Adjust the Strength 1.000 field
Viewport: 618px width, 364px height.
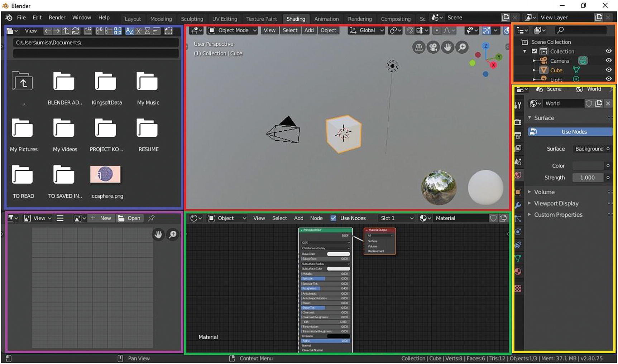tap(588, 178)
